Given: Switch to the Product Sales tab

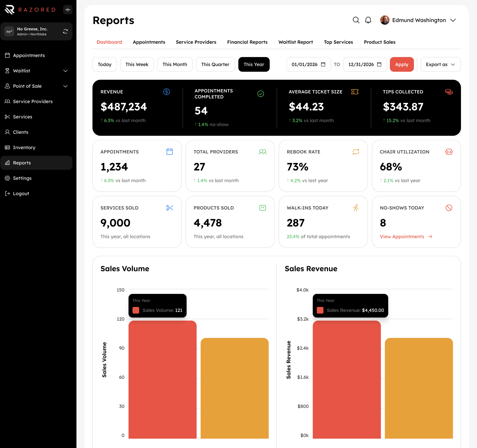Looking at the screenshot, I should (x=380, y=42).
